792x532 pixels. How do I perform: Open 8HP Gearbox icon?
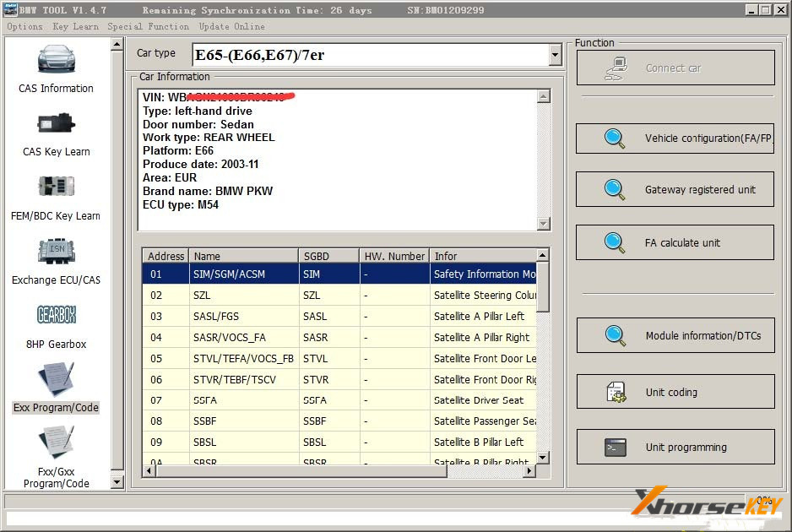pyautogui.click(x=56, y=314)
